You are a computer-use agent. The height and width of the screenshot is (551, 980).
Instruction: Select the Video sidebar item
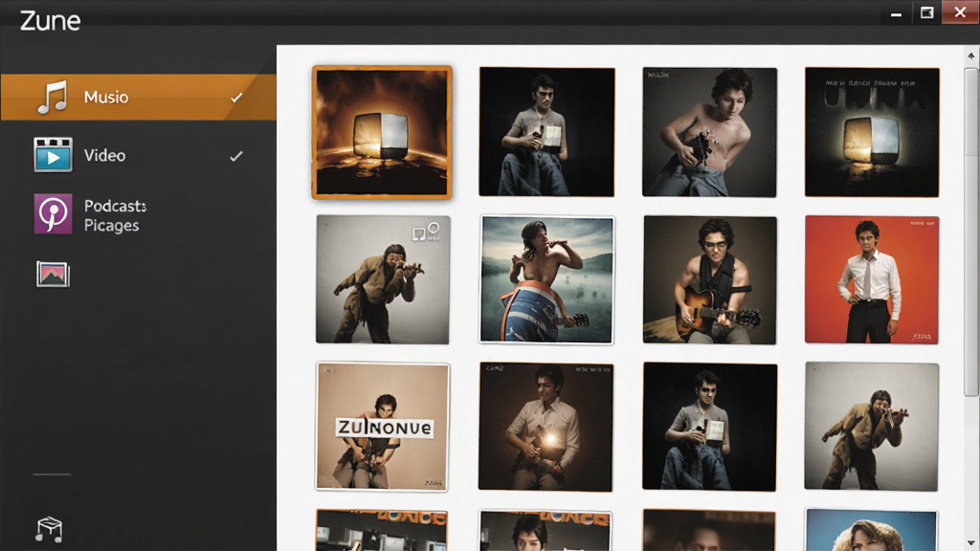138,155
